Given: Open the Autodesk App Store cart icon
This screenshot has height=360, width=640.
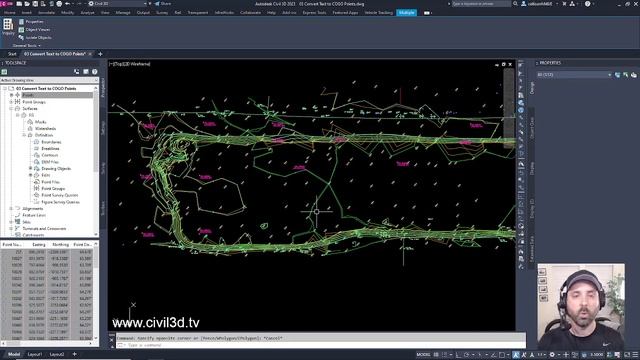Looking at the screenshot, I should [x=564, y=4].
